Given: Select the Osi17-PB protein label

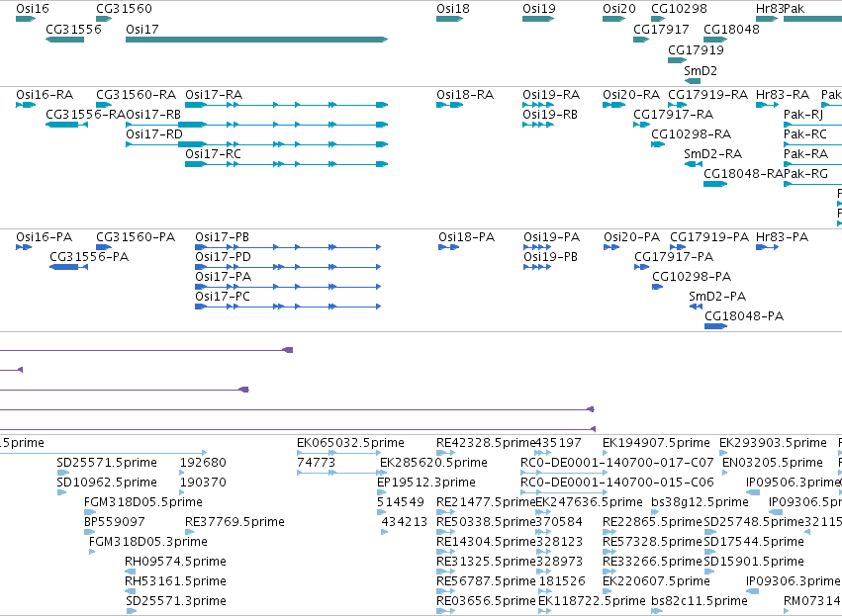Looking at the screenshot, I should tap(222, 237).
